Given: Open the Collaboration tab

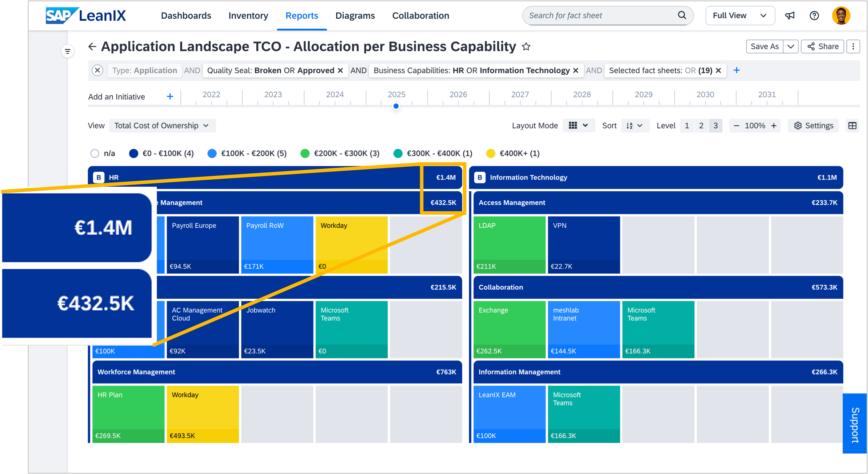Looking at the screenshot, I should click(x=420, y=15).
